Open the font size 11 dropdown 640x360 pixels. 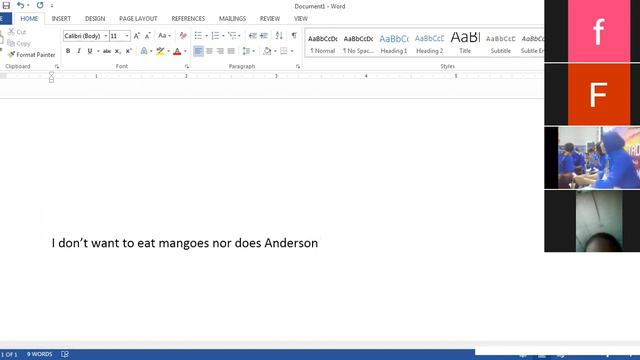pos(127,36)
